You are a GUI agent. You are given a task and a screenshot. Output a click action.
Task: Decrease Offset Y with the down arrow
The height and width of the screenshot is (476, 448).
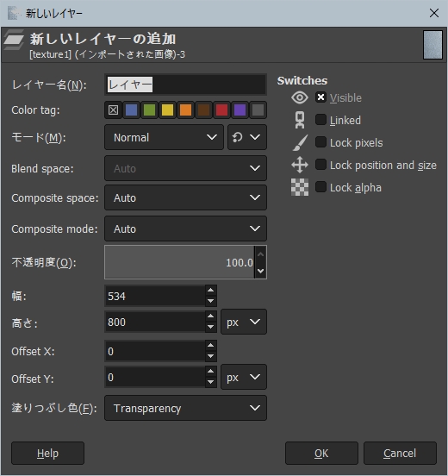click(x=211, y=383)
